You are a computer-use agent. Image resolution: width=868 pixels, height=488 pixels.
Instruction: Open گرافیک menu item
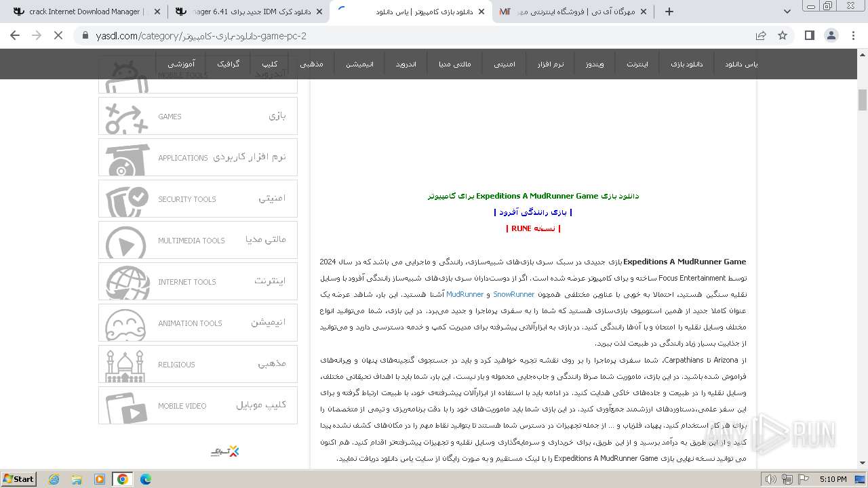pos(228,64)
